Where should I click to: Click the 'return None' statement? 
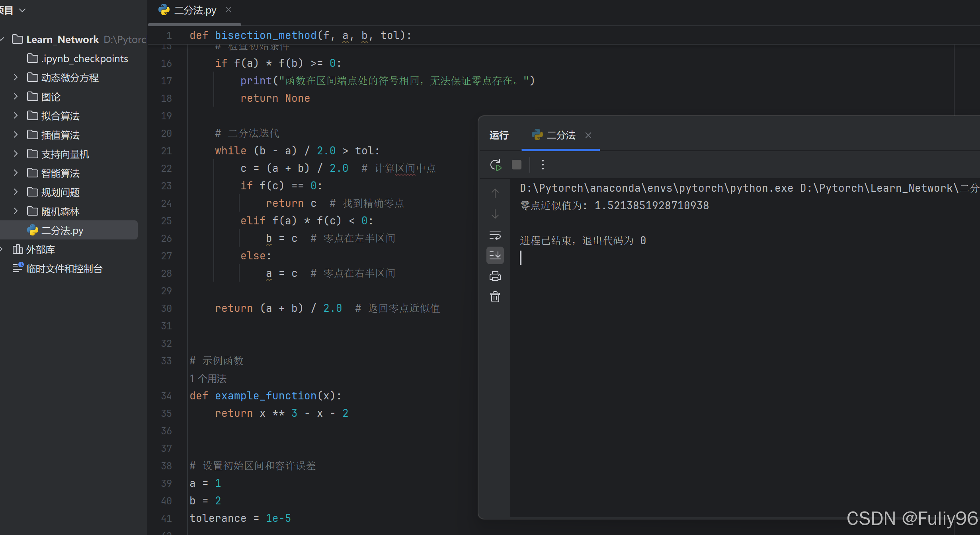(x=275, y=98)
